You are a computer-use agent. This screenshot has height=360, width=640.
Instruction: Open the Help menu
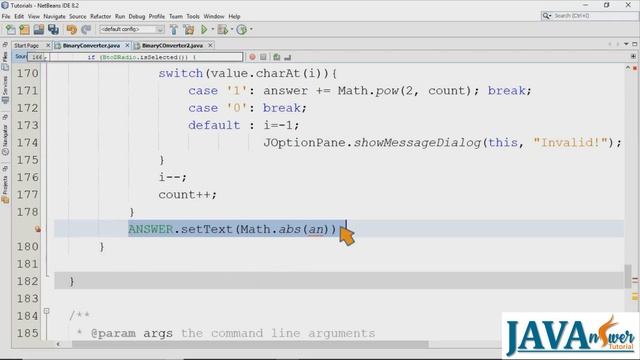point(234,16)
